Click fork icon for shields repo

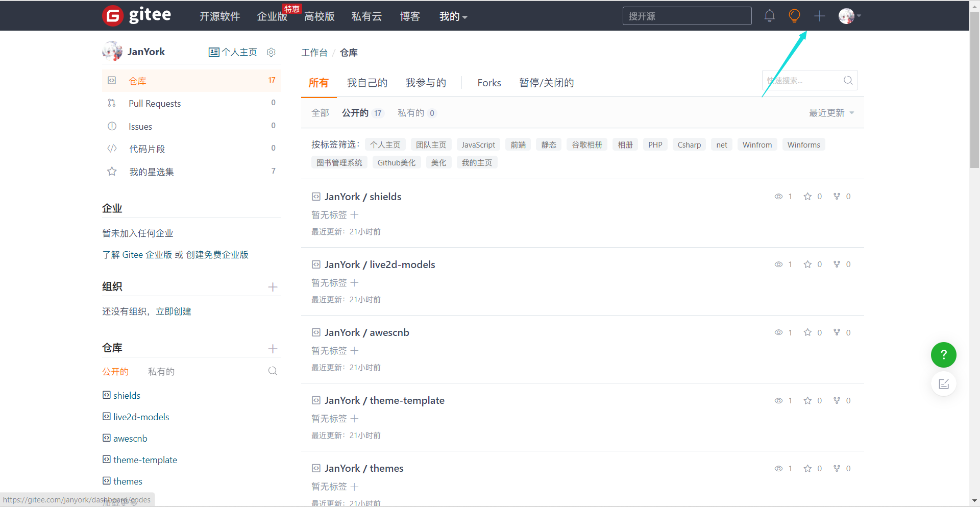[x=837, y=197]
